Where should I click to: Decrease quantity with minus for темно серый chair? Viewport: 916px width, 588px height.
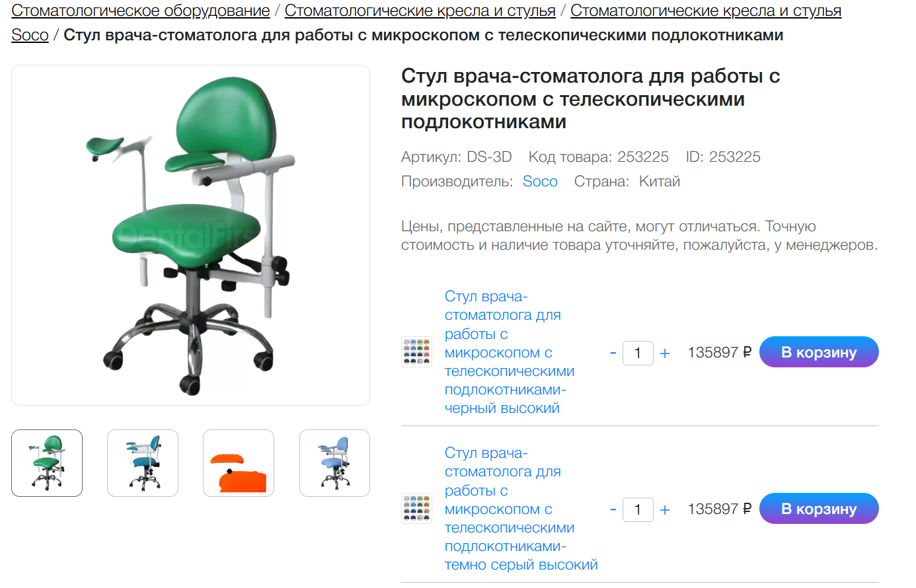(613, 509)
